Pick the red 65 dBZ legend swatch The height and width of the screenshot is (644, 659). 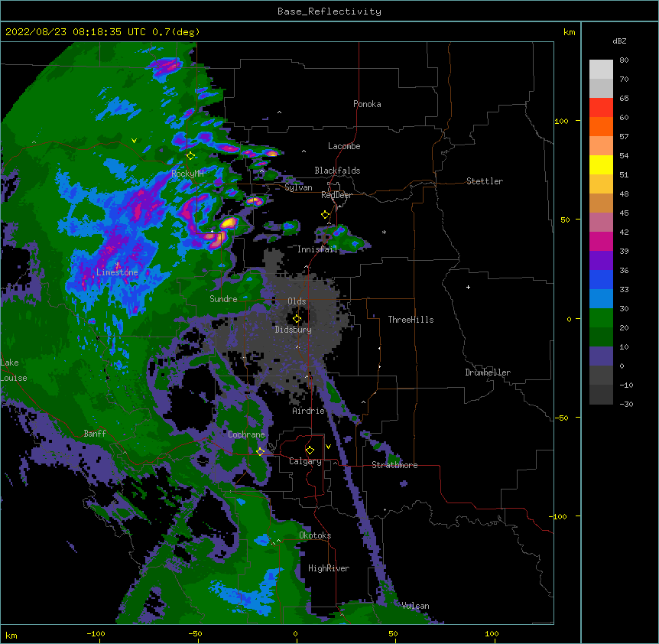click(x=601, y=108)
